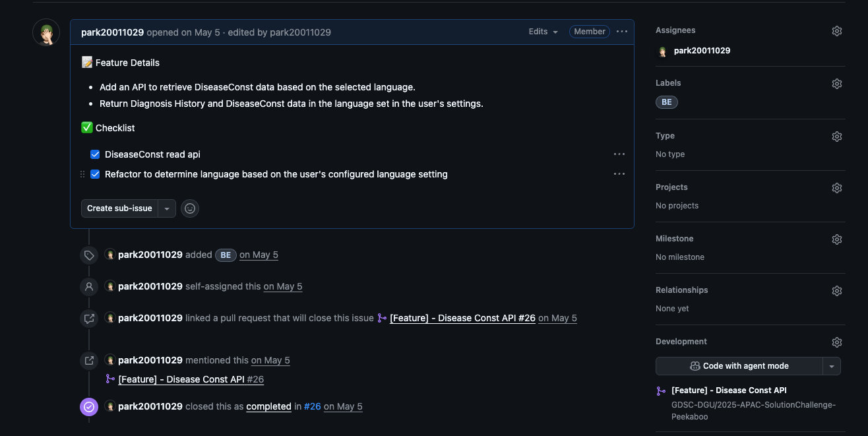Click Code with agent mode button

739,366
